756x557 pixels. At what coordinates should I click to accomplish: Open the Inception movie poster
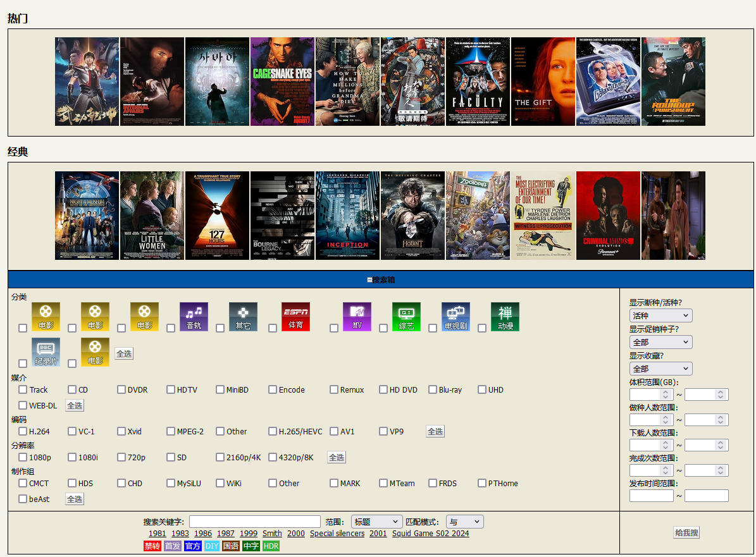pyautogui.click(x=347, y=216)
